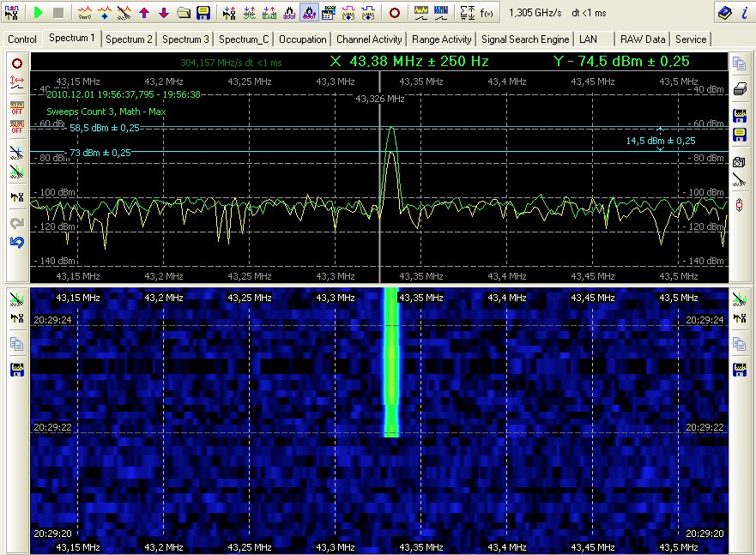Viewport: 756px width, 555px height.
Task: Click the calendar schedule icon in the toolbar
Action: (329, 13)
